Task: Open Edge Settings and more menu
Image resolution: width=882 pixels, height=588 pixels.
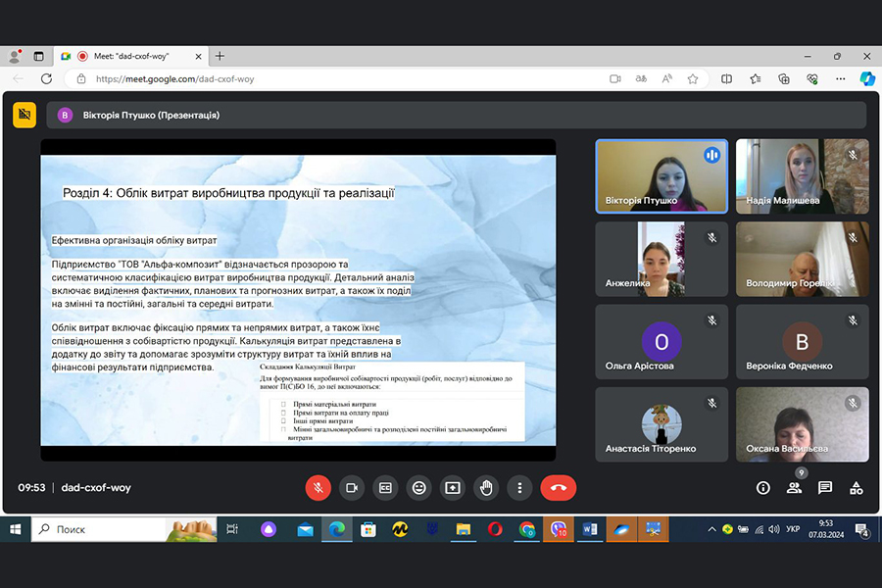Action: [841, 78]
